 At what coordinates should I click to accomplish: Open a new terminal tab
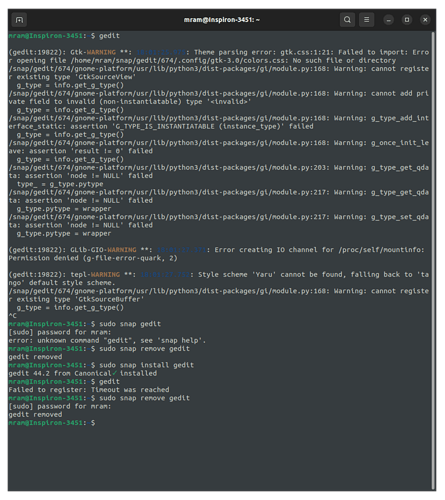pos(19,20)
